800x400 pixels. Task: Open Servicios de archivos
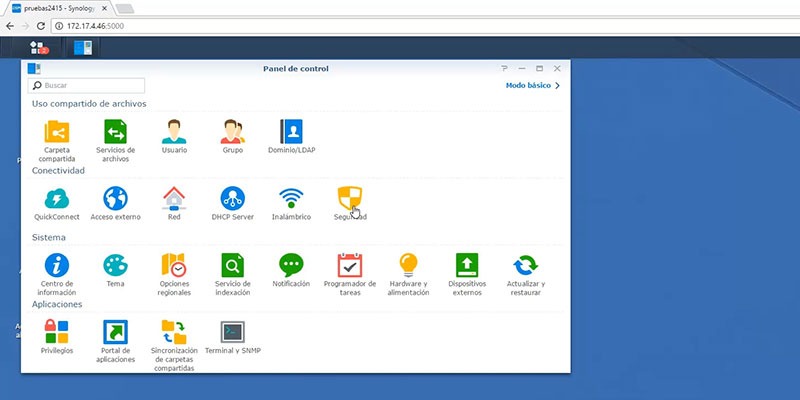tap(115, 140)
